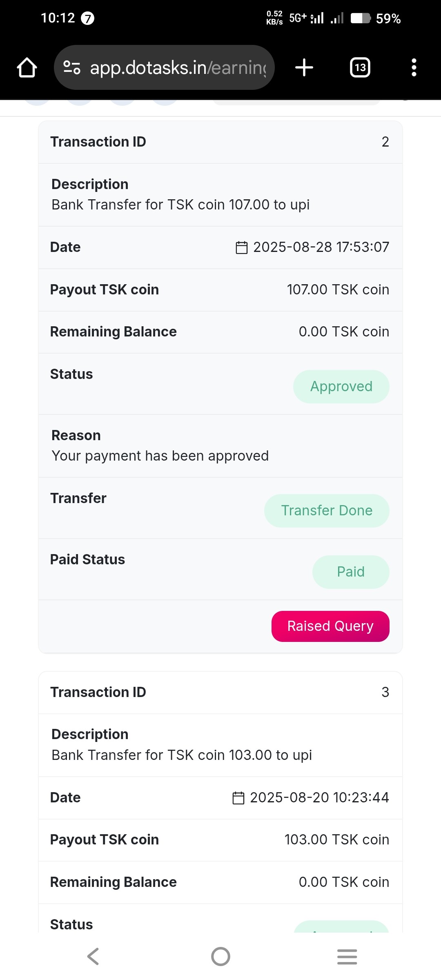
Task: Tap the 103.00 bank transfer description
Action: pyautogui.click(x=182, y=755)
